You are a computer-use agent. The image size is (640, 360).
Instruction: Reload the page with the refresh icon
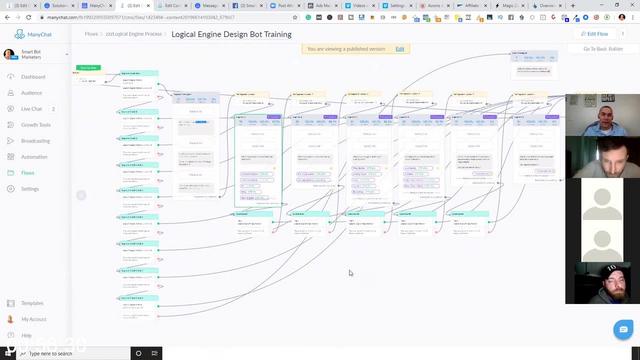pyautogui.click(x=29, y=18)
